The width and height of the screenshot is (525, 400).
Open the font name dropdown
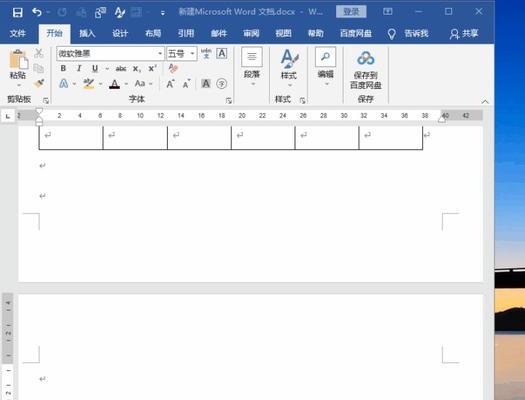[x=160, y=54]
